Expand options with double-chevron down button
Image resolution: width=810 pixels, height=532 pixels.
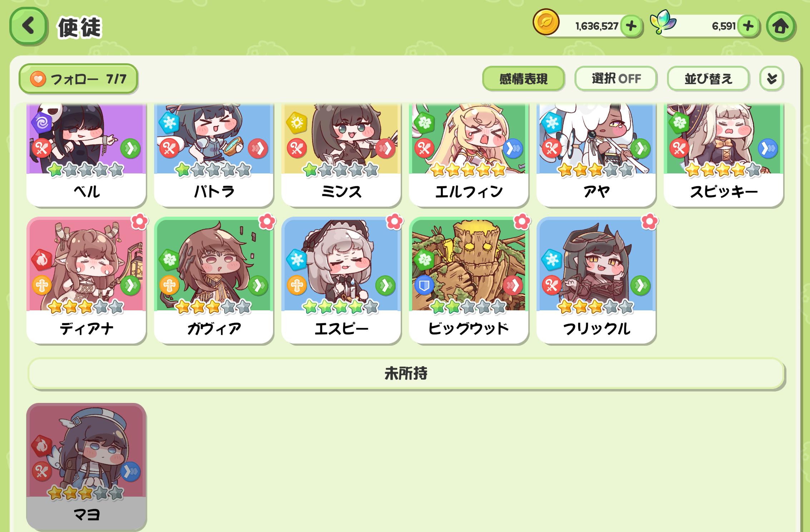point(772,78)
